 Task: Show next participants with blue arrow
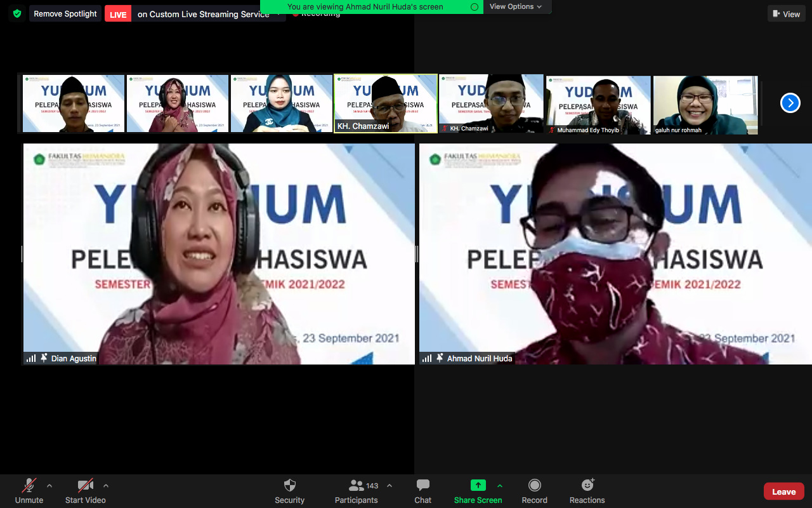(x=790, y=103)
